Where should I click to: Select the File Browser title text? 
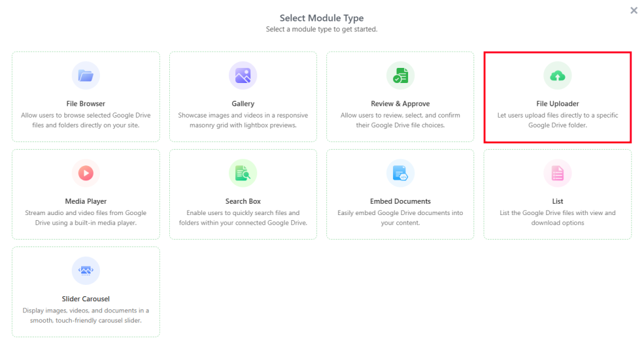click(86, 104)
